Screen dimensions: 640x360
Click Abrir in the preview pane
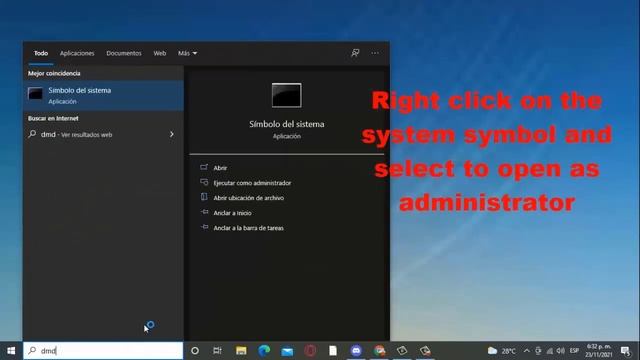tap(220, 168)
